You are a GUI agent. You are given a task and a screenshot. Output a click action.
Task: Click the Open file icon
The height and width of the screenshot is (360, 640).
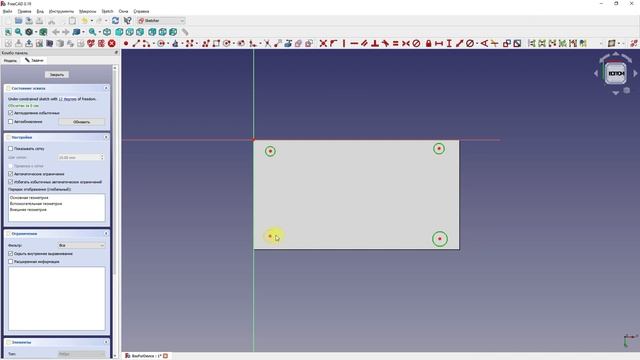[x=18, y=20]
